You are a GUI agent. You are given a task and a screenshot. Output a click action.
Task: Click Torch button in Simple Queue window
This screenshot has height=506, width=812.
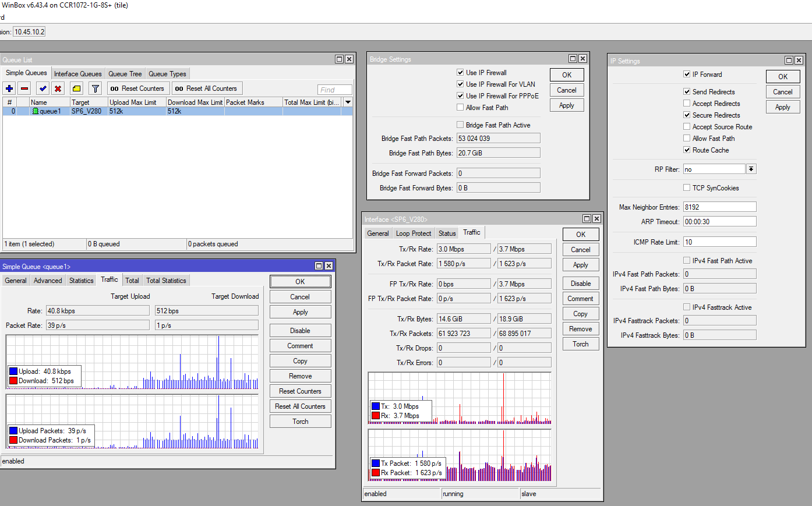click(x=301, y=422)
